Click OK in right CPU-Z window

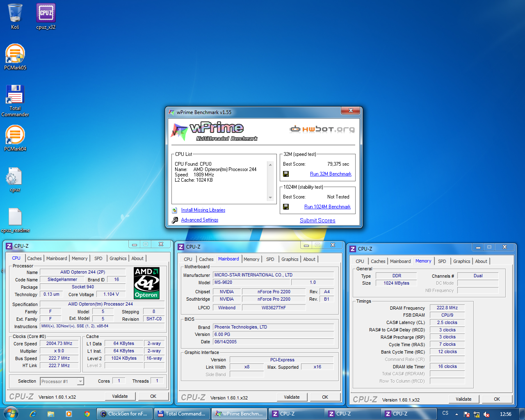(497, 399)
